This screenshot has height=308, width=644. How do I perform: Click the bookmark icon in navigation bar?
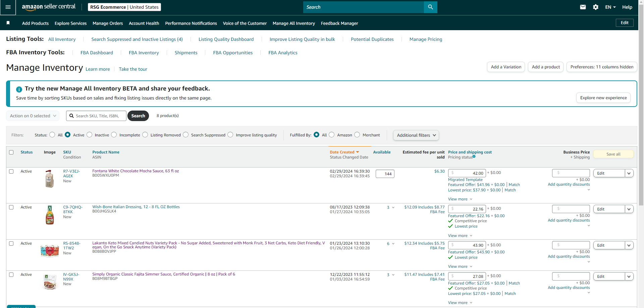coord(8,23)
